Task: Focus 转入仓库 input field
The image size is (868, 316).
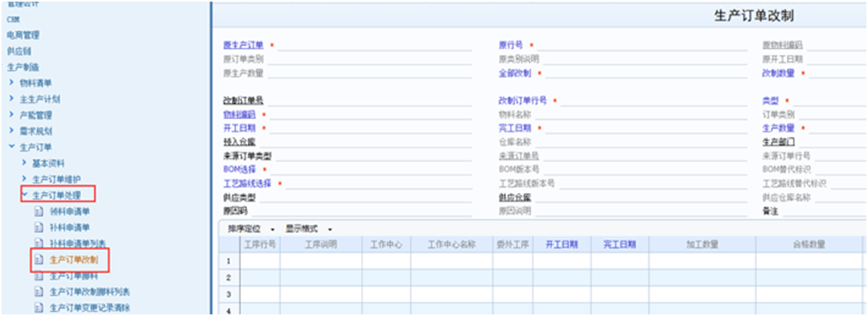Action: pos(365,142)
